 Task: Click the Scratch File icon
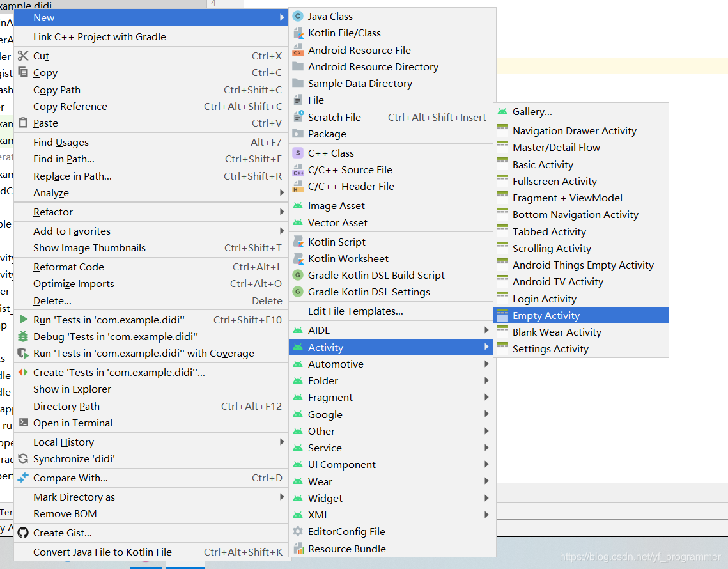coord(298,117)
